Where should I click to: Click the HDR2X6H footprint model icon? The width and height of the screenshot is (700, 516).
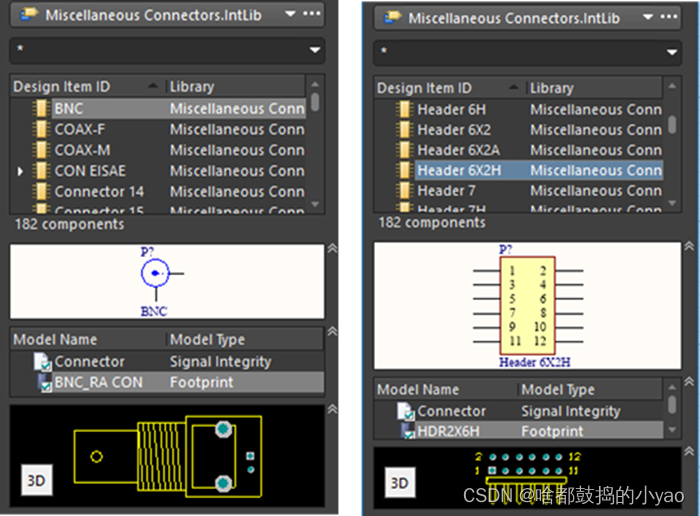tap(407, 431)
